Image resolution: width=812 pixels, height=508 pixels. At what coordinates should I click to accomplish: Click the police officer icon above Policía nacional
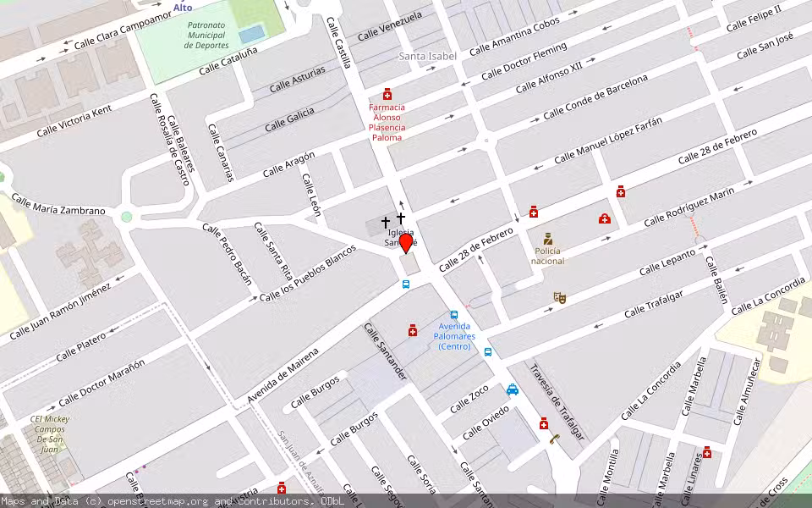coord(548,239)
